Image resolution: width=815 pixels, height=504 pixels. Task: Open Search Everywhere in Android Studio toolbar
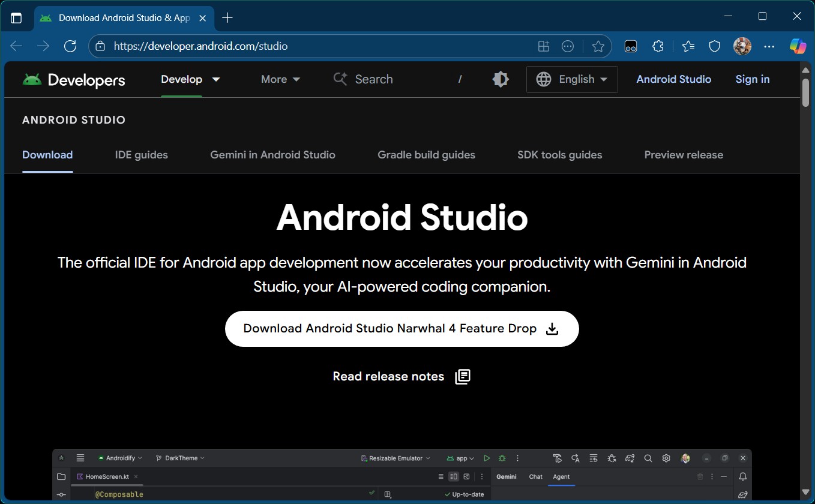click(x=648, y=458)
